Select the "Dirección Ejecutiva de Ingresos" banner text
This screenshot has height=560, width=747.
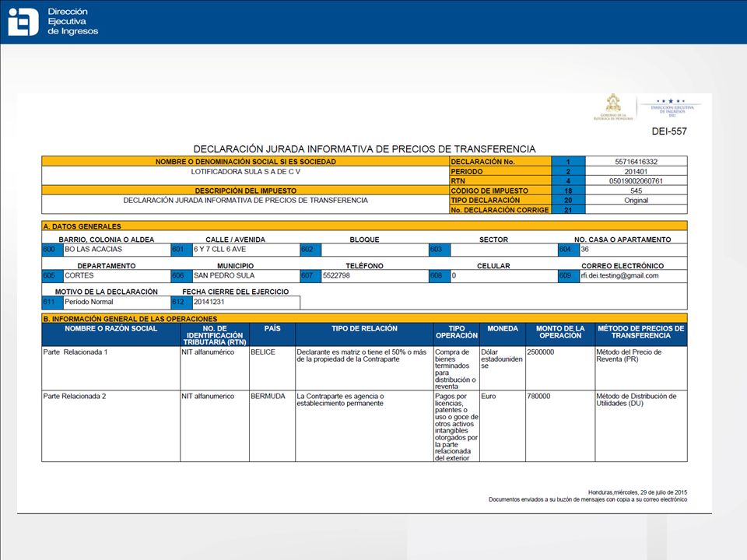tap(72, 22)
